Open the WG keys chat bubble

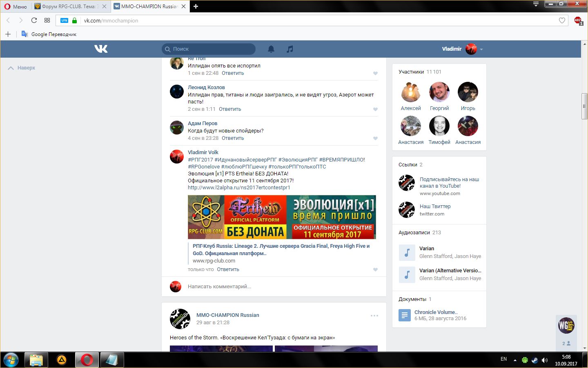click(x=566, y=325)
